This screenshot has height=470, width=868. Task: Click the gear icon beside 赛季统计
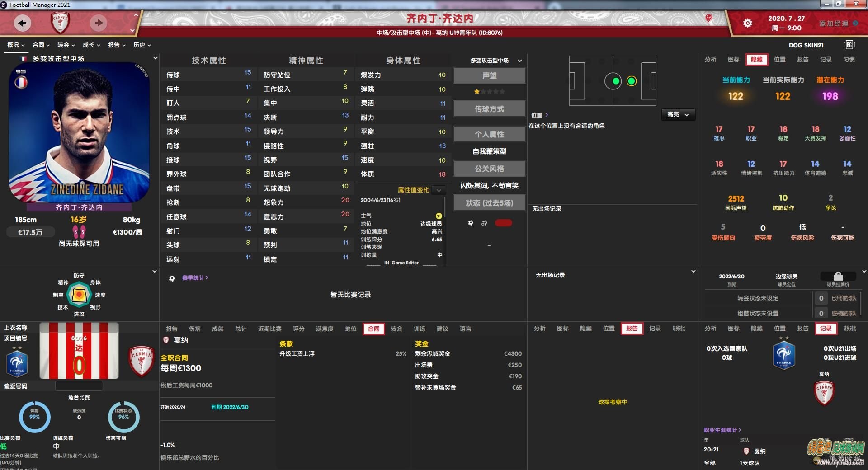click(172, 278)
